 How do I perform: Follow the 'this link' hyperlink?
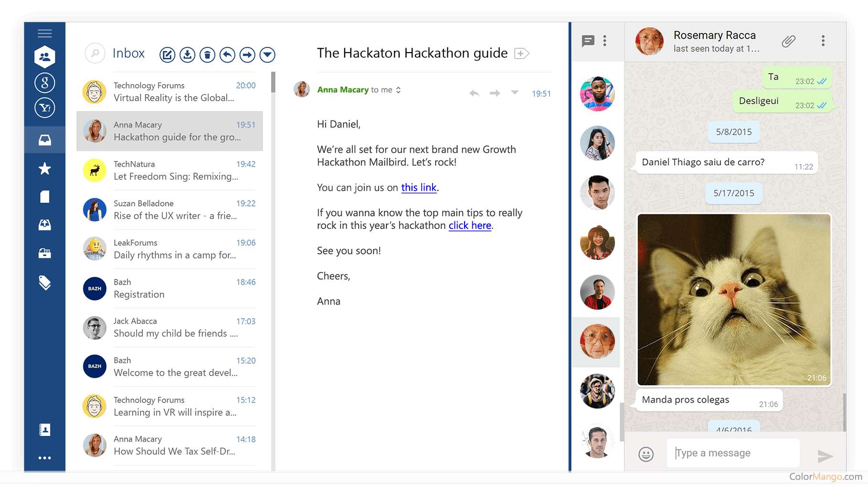(x=419, y=187)
